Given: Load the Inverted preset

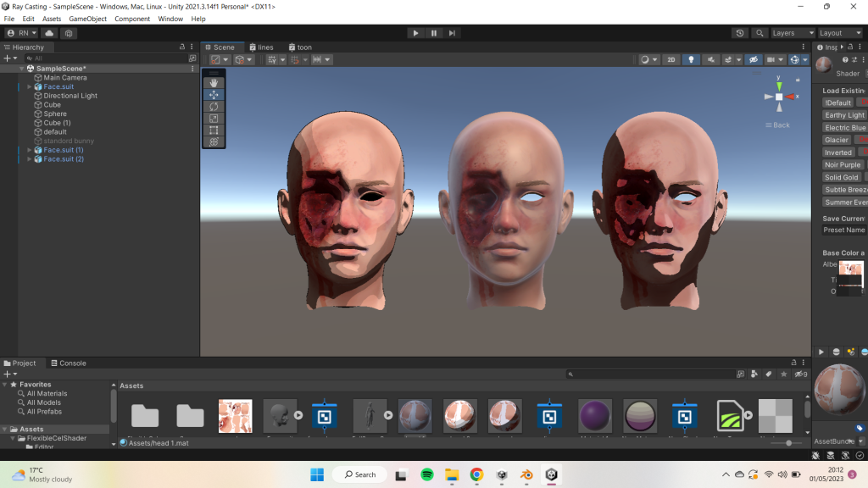Looking at the screenshot, I should pyautogui.click(x=838, y=152).
